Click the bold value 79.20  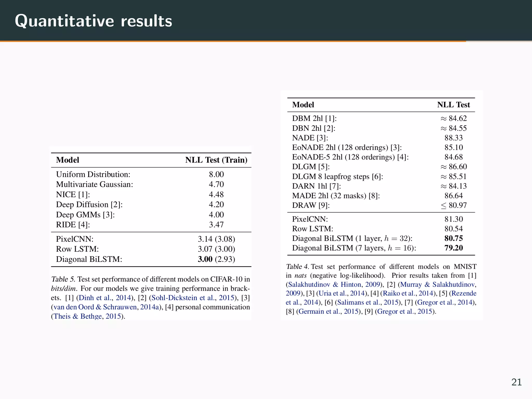pos(454,248)
